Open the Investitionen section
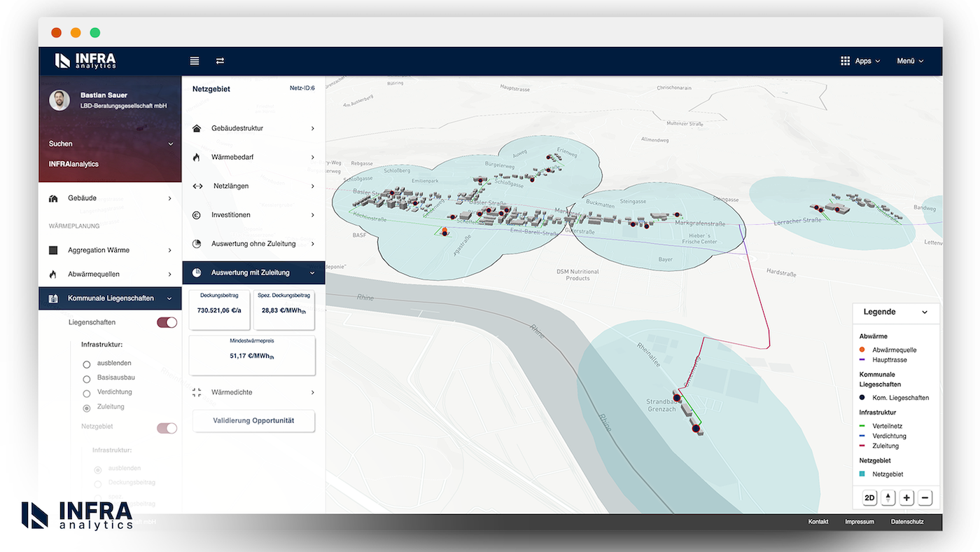Viewport: 980px width, 552px height. click(x=253, y=215)
